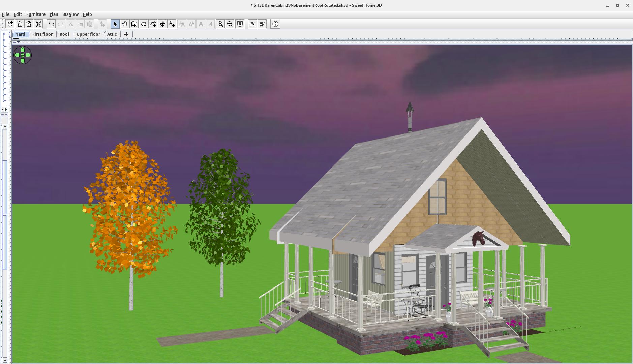Add a new level with plus tab
The width and height of the screenshot is (633, 364).
126,34
